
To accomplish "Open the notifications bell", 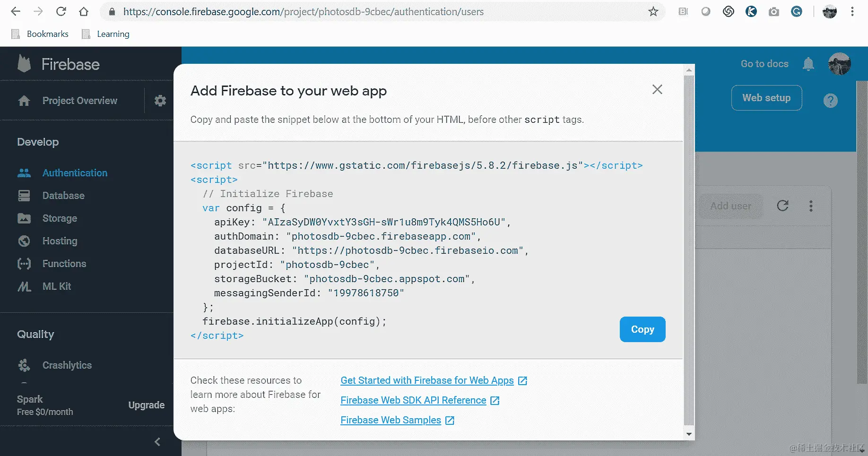I will [808, 64].
